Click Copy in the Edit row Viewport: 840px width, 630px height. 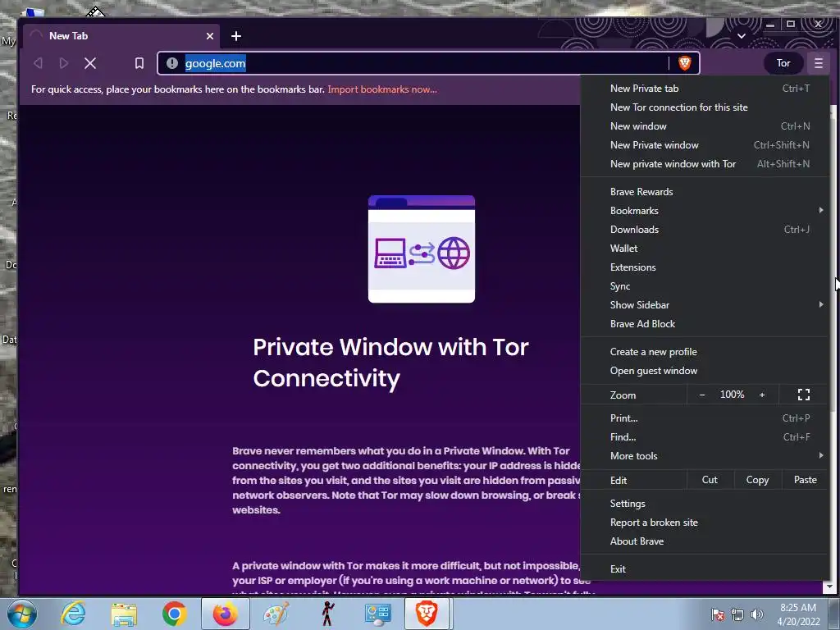[x=757, y=480]
